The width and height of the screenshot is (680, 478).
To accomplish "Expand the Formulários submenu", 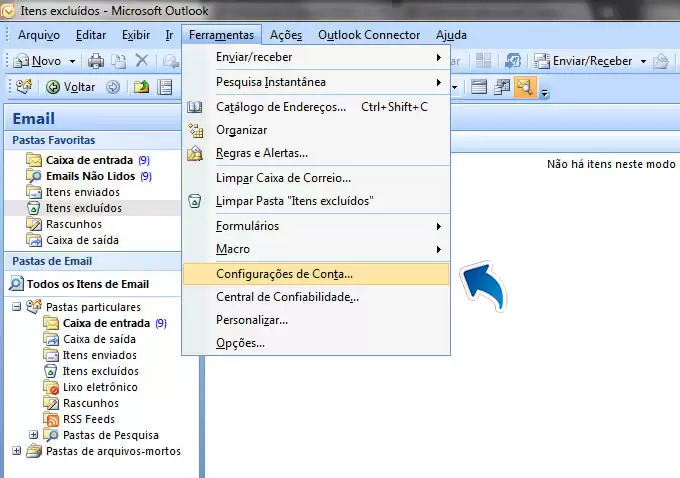I will click(x=316, y=226).
